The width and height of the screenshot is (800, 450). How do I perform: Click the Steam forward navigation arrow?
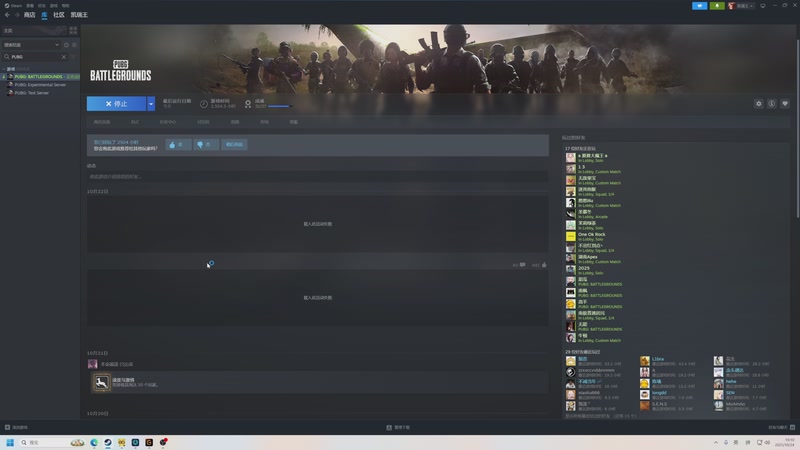click(x=17, y=15)
